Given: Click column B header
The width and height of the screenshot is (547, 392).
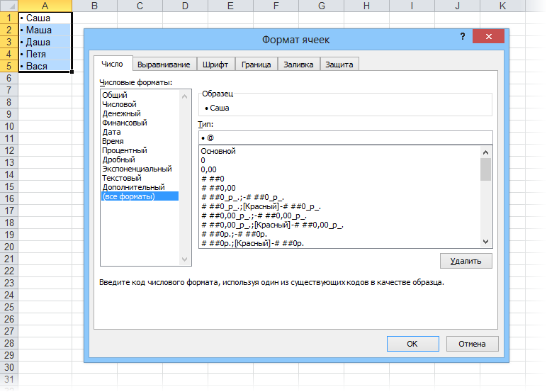Looking at the screenshot, I should (x=94, y=6).
